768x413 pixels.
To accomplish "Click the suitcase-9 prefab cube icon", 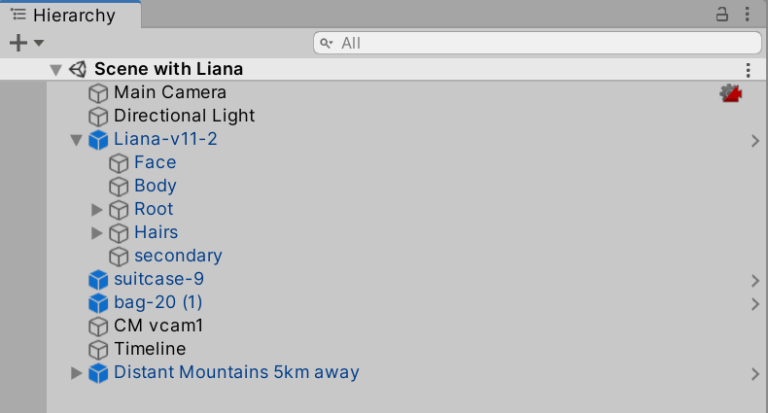I will pyautogui.click(x=98, y=280).
